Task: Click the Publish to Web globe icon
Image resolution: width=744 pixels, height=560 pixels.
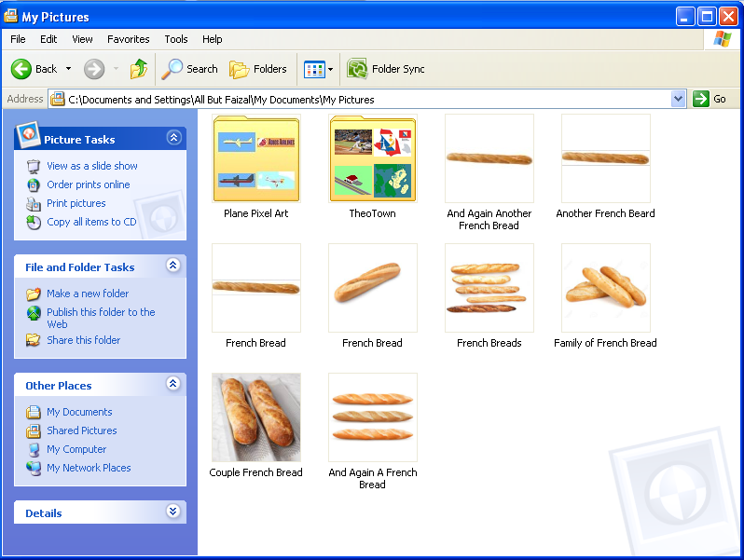Action: [34, 313]
